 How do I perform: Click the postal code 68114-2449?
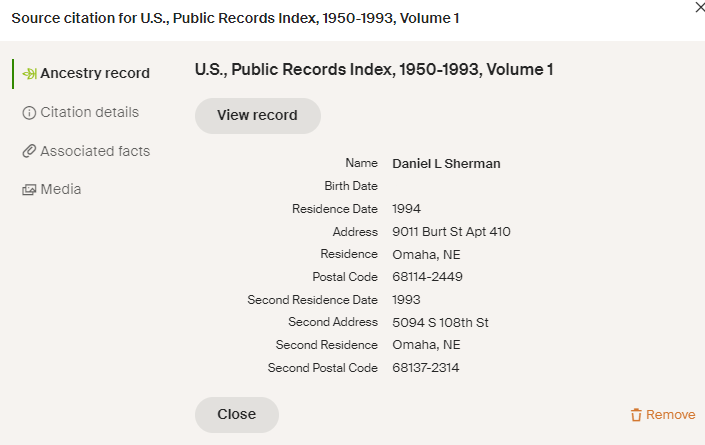click(x=427, y=277)
